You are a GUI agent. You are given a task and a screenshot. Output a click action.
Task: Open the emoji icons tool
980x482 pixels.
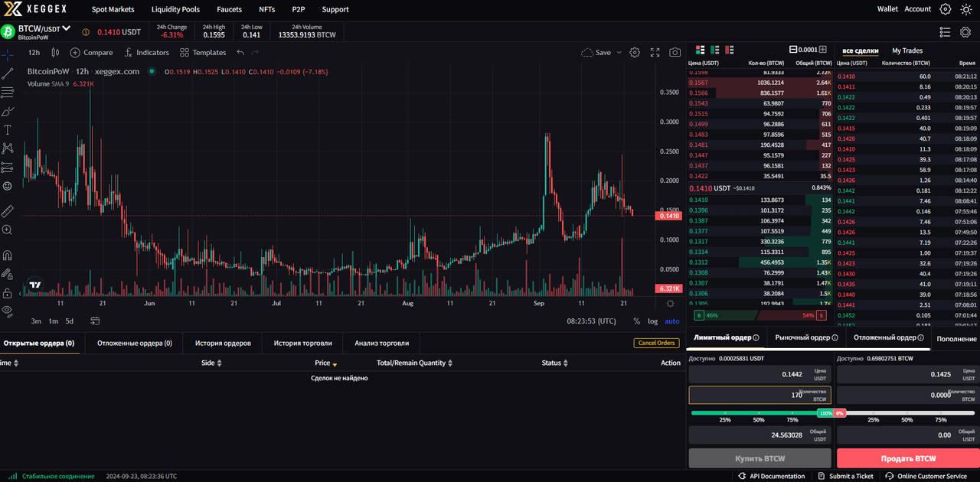click(x=8, y=186)
